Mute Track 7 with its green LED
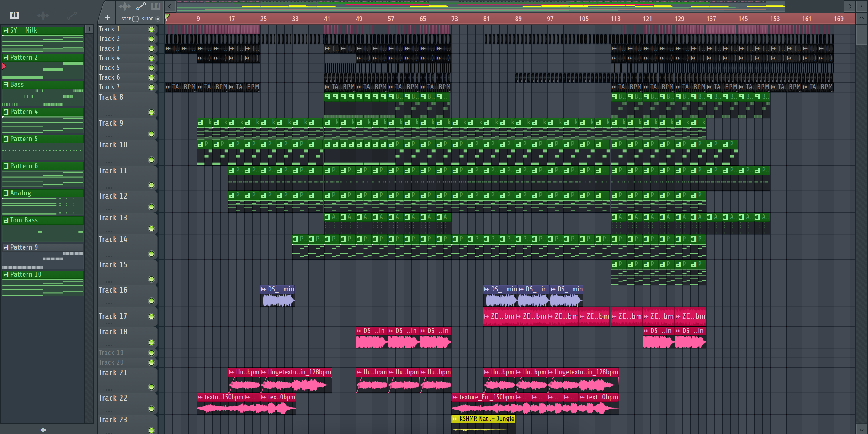868x434 pixels. [151, 87]
